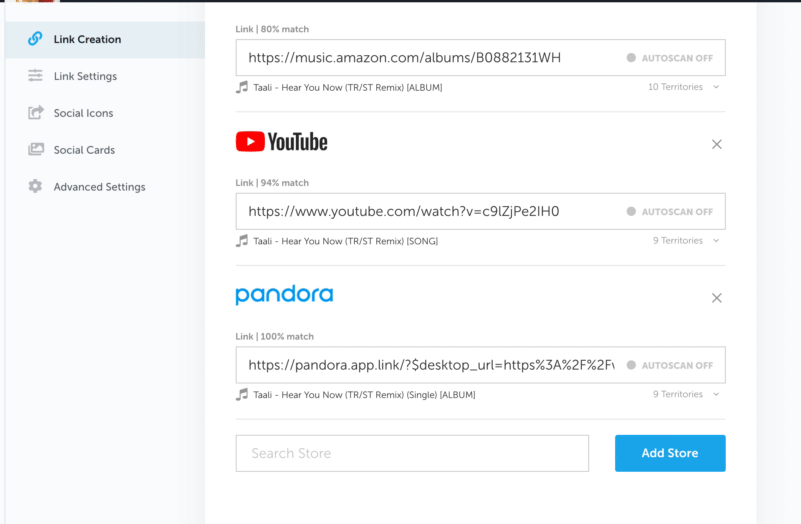Remove the Pandora store
The height and width of the screenshot is (524, 801).
(x=717, y=298)
